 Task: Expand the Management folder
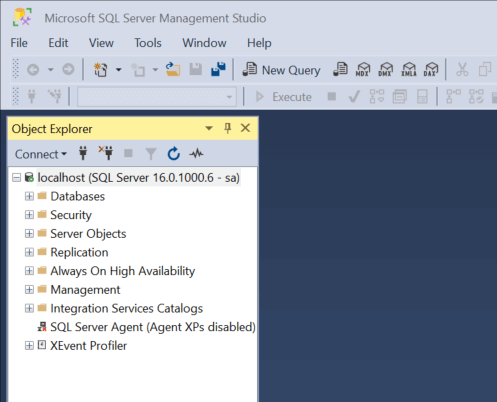click(29, 290)
